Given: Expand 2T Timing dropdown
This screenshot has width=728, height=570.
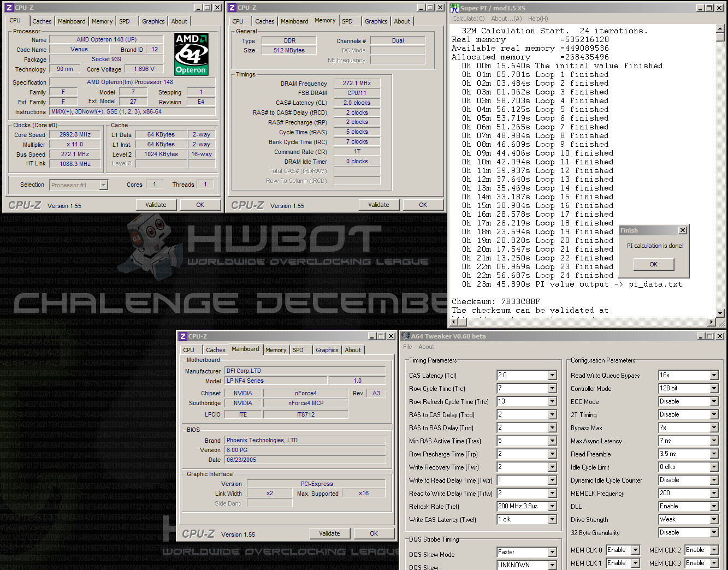Looking at the screenshot, I should (x=714, y=415).
